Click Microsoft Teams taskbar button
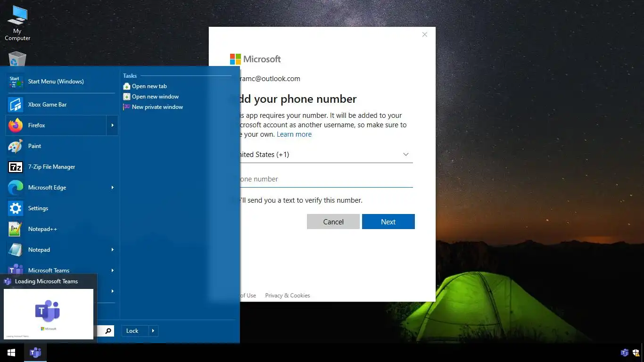Viewport: 644px width, 362px height. tap(35, 353)
